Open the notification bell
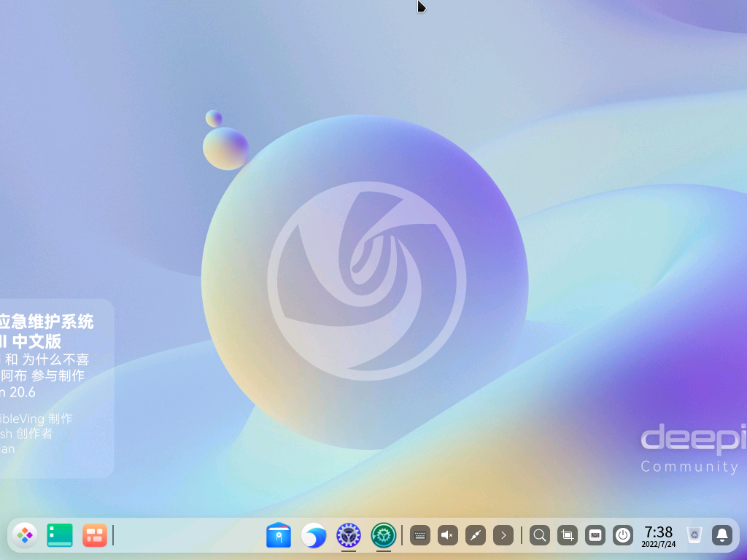 pos(722,535)
